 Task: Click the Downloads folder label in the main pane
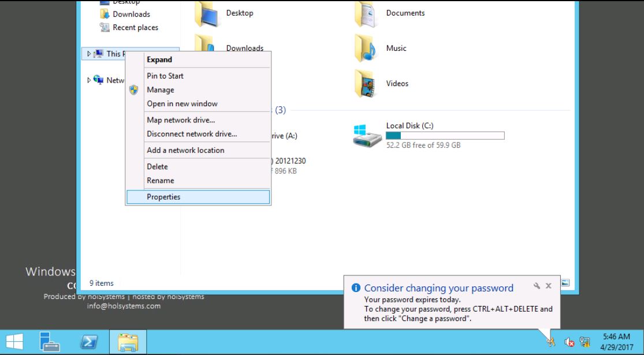click(245, 48)
